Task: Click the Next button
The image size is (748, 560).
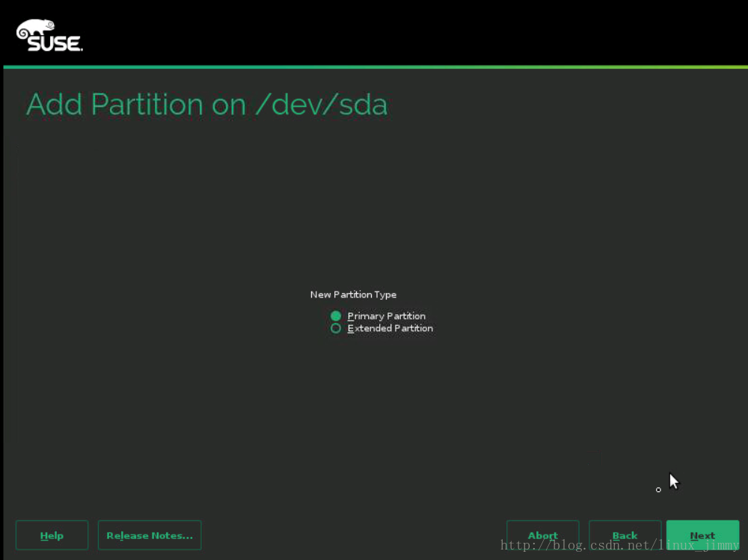Action: point(702,535)
